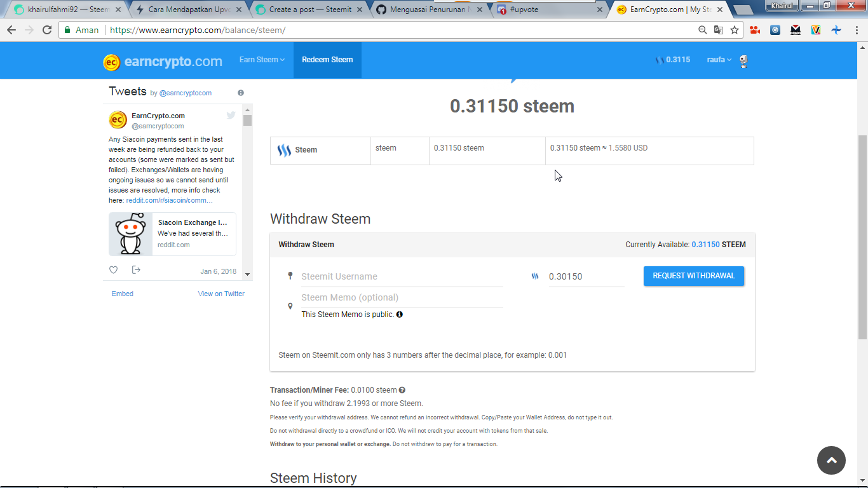
Task: Click the REQUEST WITHDRAWAL button
Action: 694,276
